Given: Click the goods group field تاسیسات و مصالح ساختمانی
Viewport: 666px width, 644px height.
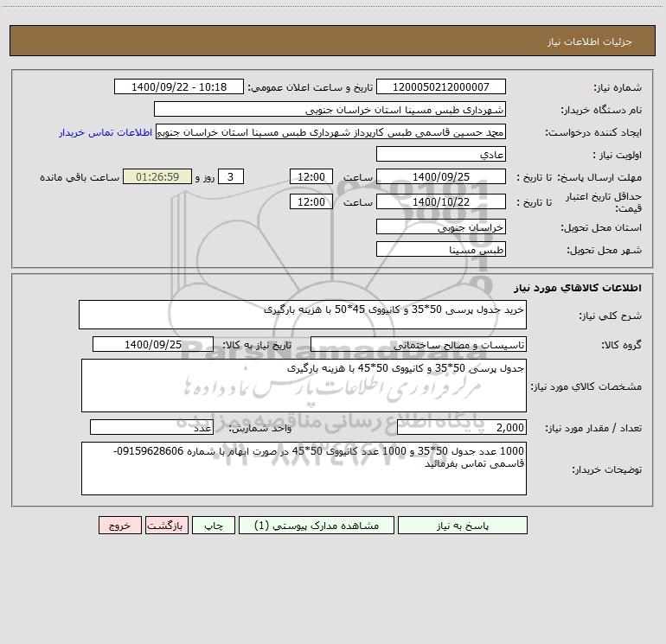Looking at the screenshot, I should (x=419, y=344).
